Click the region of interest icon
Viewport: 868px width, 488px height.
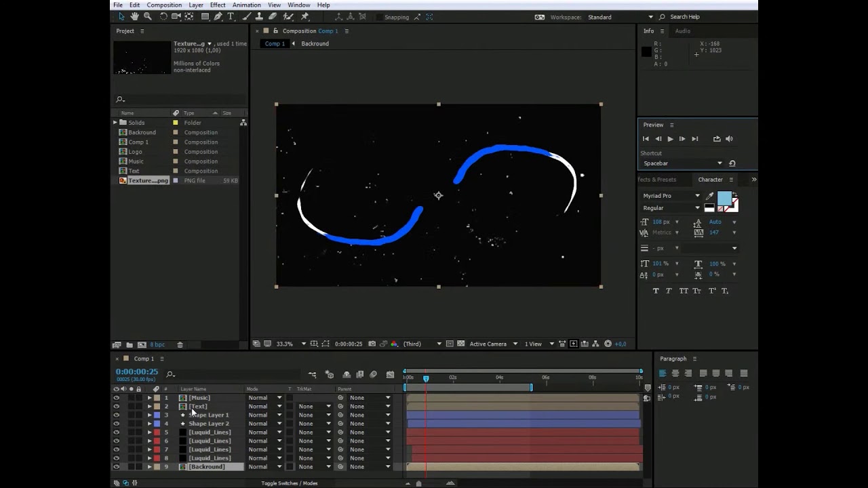(449, 344)
